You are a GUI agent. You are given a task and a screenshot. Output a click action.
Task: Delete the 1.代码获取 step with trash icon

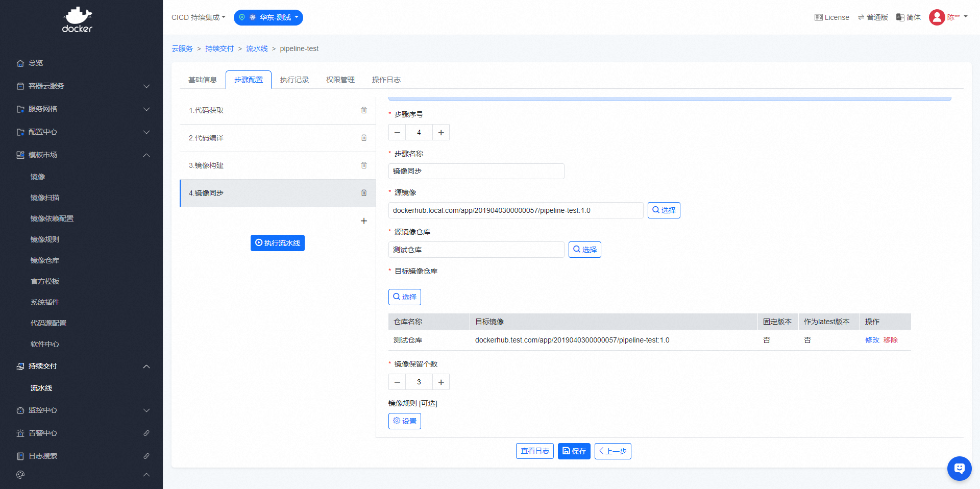coord(364,110)
